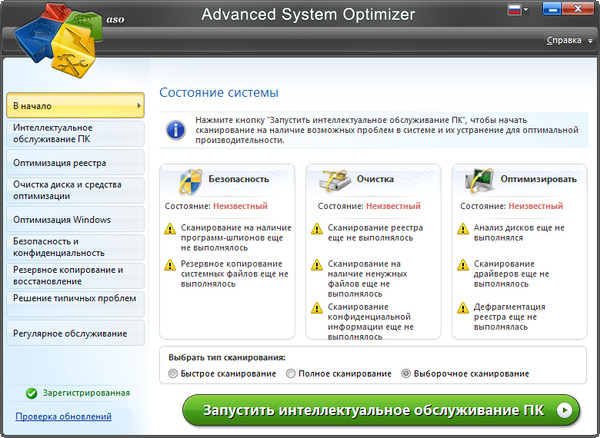Image resolution: width=600 pixels, height=438 pixels.
Task: Expand the В начало sidebar arrow
Action: [138, 105]
